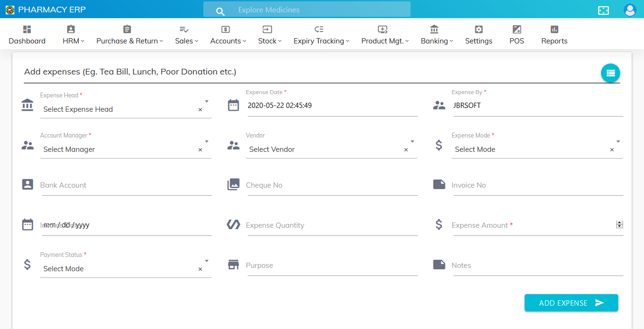This screenshot has height=329, width=644.
Task: Open the POS icon
Action: tap(517, 30)
